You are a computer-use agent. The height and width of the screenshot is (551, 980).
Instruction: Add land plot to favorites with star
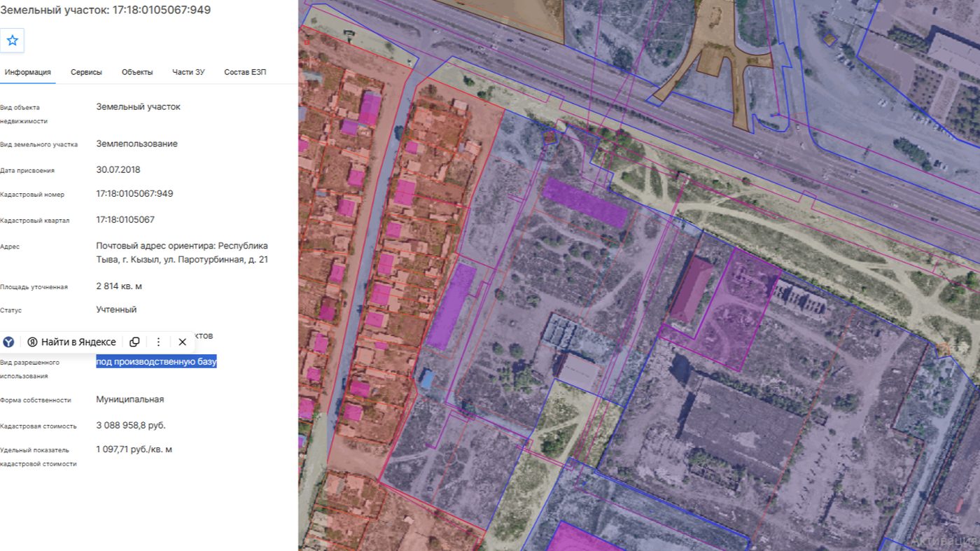click(x=12, y=41)
